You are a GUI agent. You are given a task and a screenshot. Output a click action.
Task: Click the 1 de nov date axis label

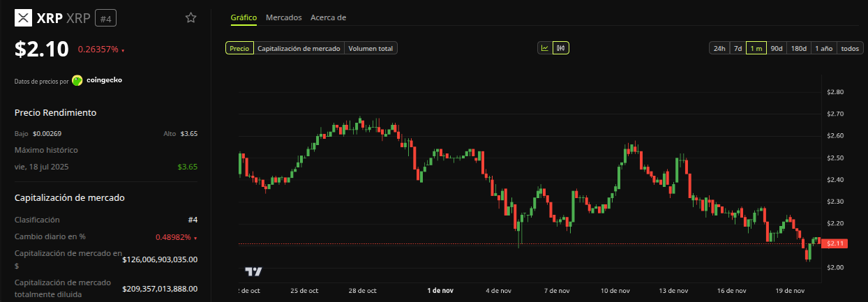pos(441,290)
